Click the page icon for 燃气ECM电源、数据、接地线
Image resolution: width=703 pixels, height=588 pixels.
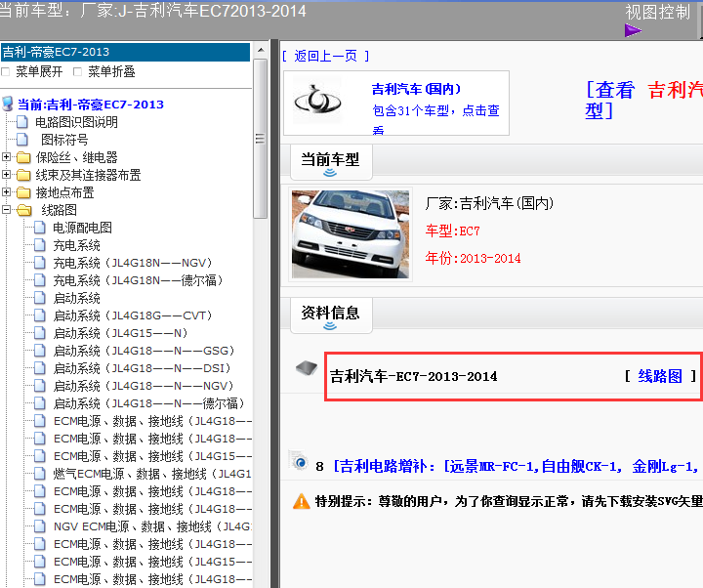pyautogui.click(x=40, y=474)
